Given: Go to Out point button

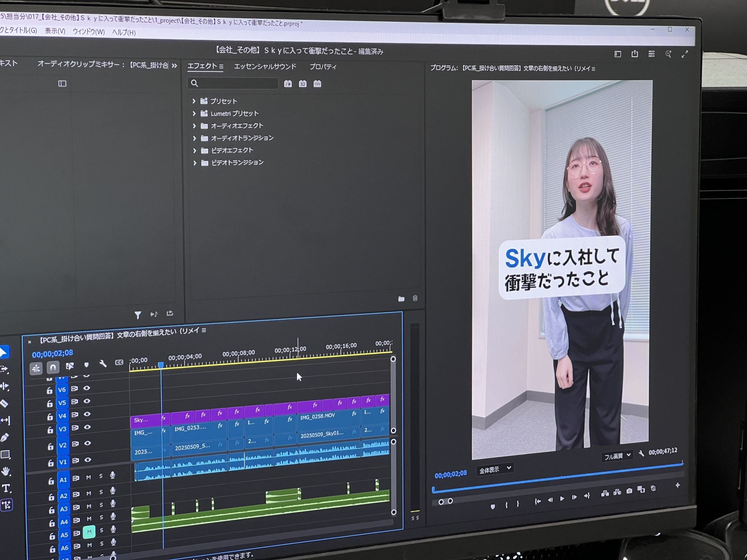Looking at the screenshot, I should click(587, 496).
